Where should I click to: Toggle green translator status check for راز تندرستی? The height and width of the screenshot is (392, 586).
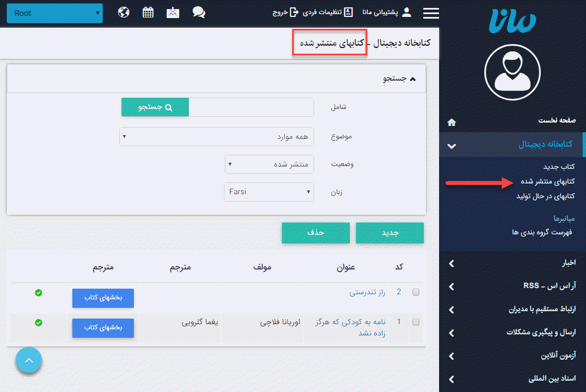[38, 292]
